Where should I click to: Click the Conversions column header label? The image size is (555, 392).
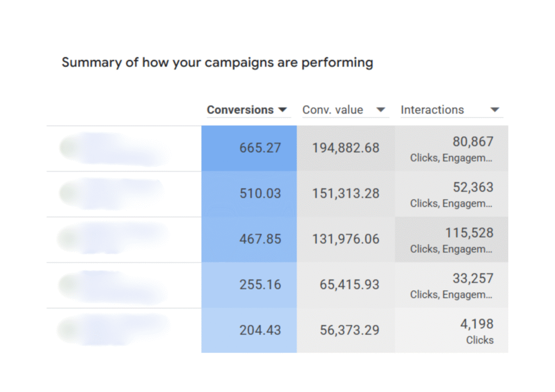click(x=240, y=110)
